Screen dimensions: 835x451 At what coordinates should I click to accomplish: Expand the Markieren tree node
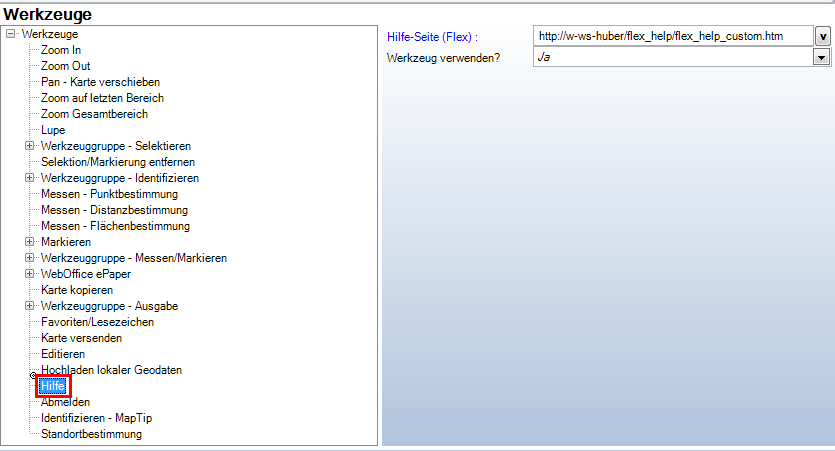pos(30,241)
